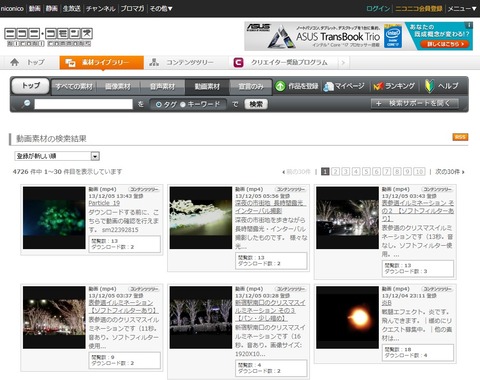
Task: Open the ヘルプ link
Action: [448, 86]
